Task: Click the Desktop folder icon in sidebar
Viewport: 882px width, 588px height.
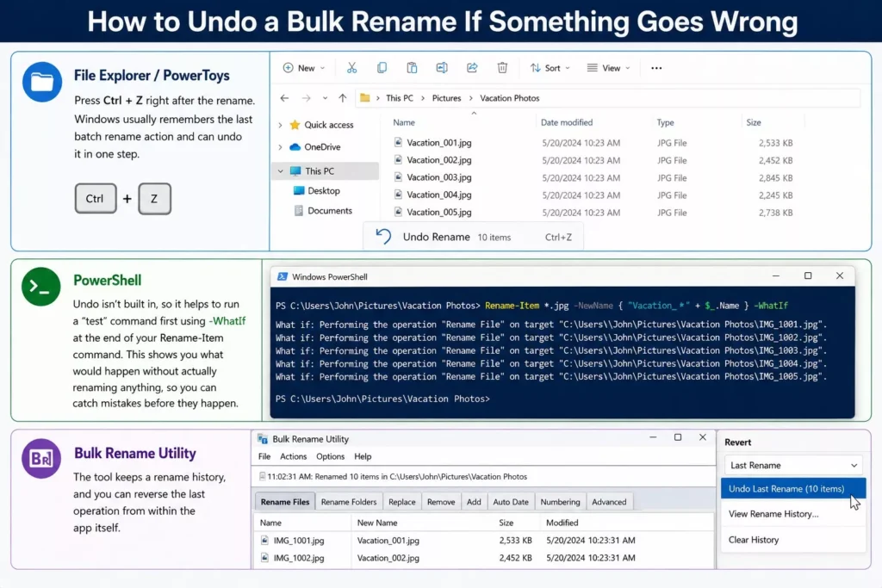Action: click(x=299, y=190)
